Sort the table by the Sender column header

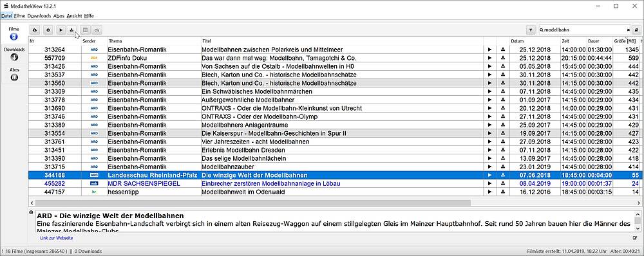click(94, 41)
